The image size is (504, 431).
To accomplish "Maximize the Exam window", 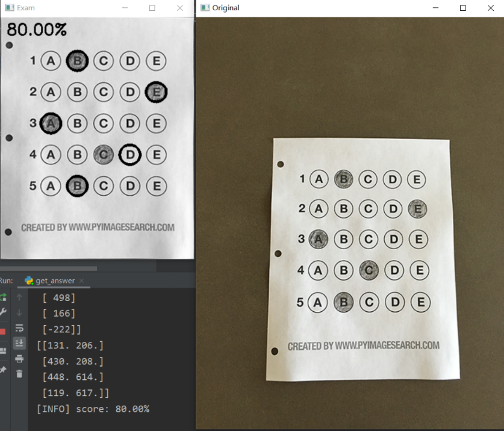I will [152, 8].
